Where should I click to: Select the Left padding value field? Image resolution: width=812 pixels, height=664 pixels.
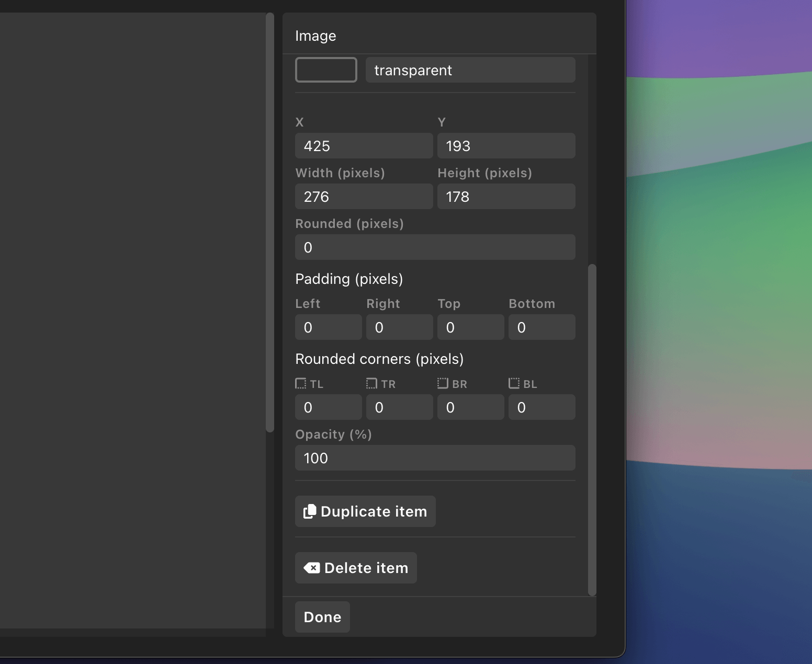point(328,327)
